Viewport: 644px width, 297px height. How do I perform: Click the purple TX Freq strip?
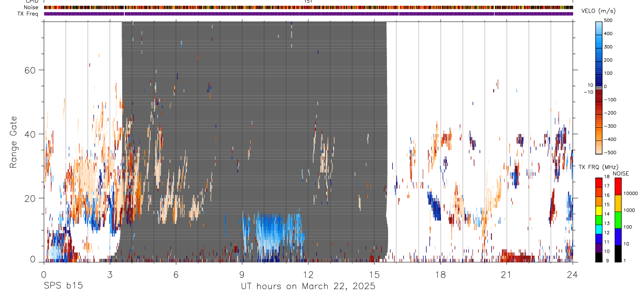[308, 14]
